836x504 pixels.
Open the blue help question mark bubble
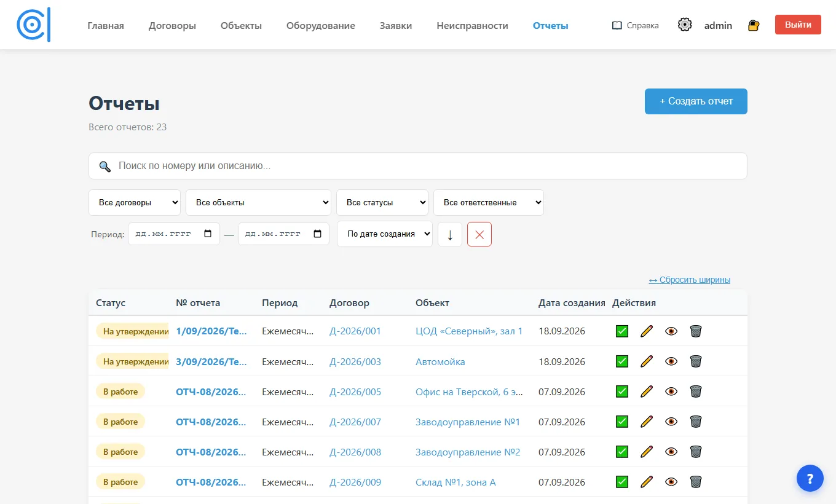click(x=810, y=478)
